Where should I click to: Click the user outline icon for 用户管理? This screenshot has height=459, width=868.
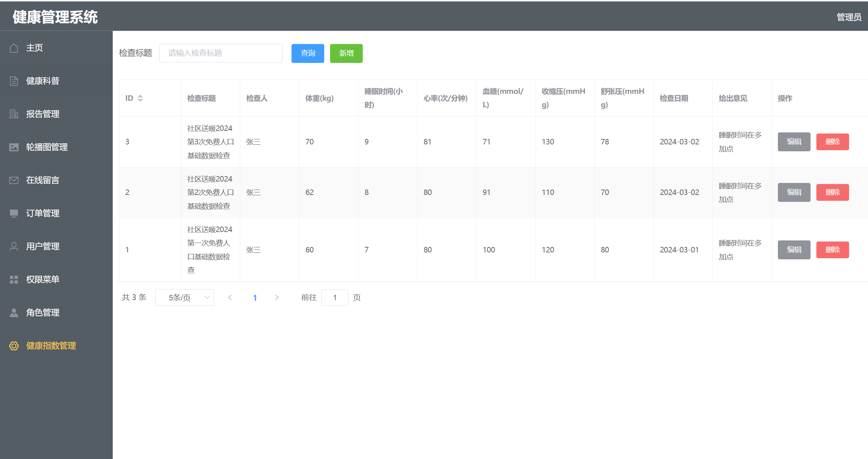coord(14,247)
